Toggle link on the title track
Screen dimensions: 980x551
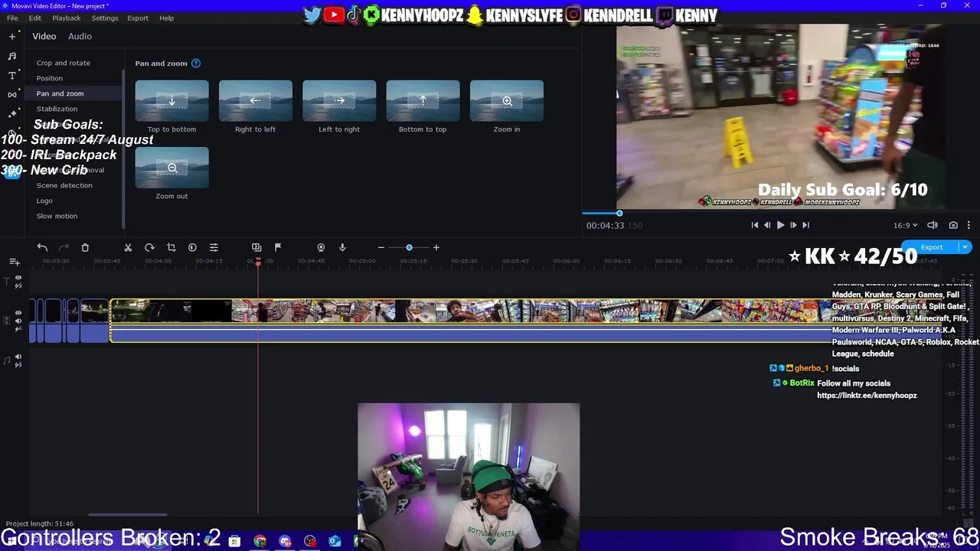click(18, 287)
